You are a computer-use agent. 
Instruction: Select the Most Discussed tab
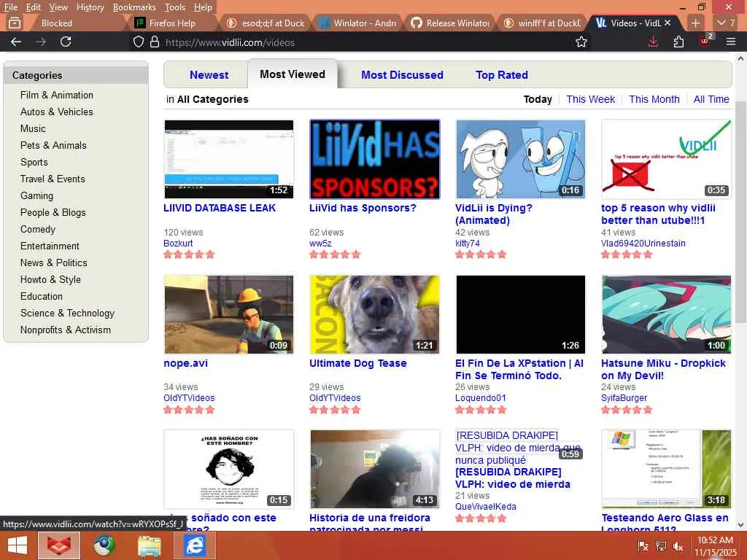tap(402, 75)
